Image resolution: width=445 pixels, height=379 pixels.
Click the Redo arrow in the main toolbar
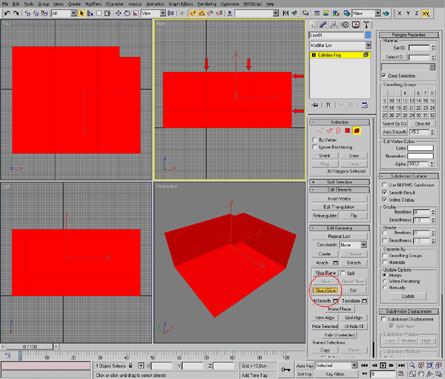pos(16,13)
